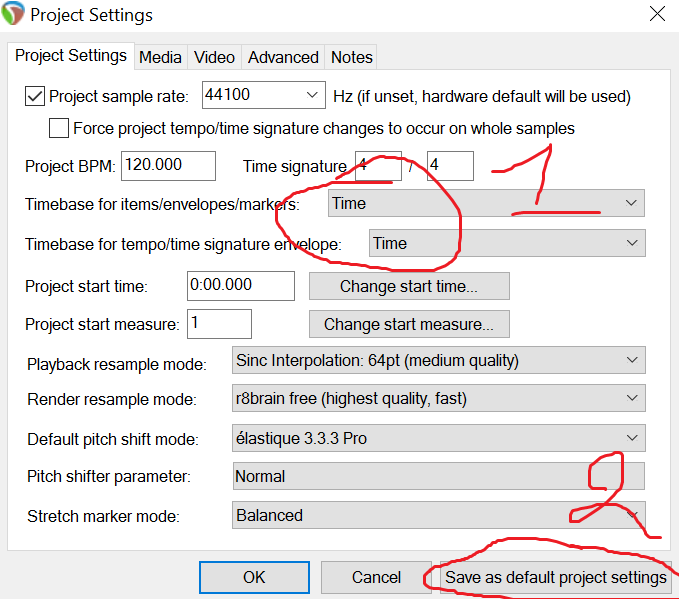Click the Cancel button

click(376, 577)
